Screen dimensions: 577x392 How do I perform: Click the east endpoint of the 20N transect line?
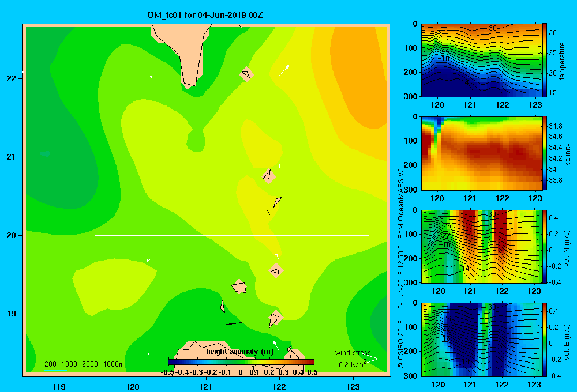click(x=368, y=235)
